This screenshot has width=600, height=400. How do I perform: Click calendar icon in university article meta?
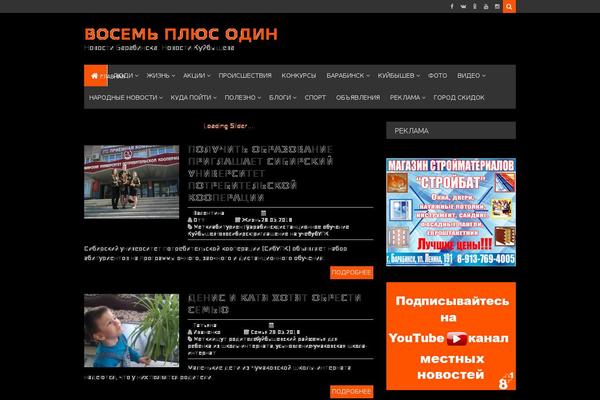point(263,213)
